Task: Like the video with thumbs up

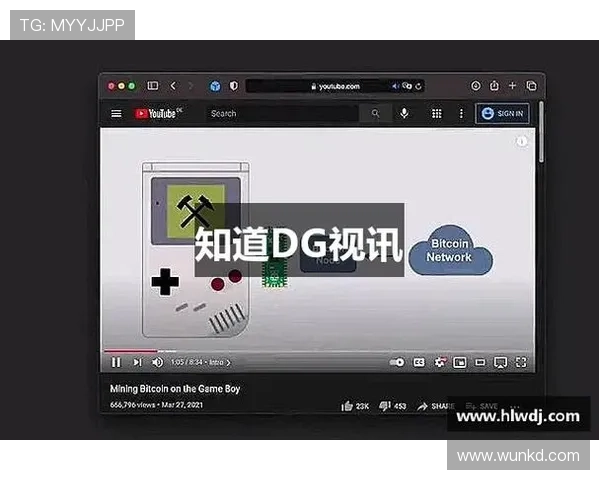Action: click(x=347, y=406)
